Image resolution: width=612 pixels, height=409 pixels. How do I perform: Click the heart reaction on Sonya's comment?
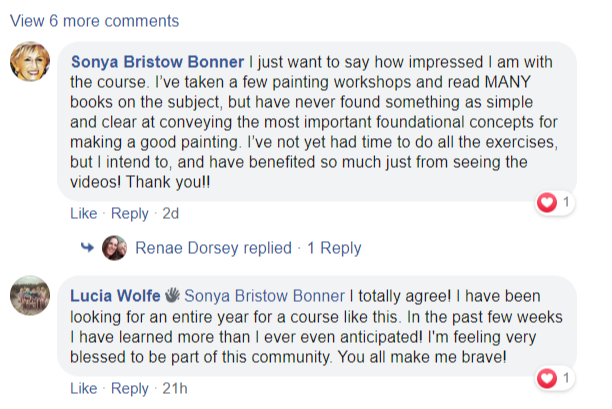[x=547, y=203]
